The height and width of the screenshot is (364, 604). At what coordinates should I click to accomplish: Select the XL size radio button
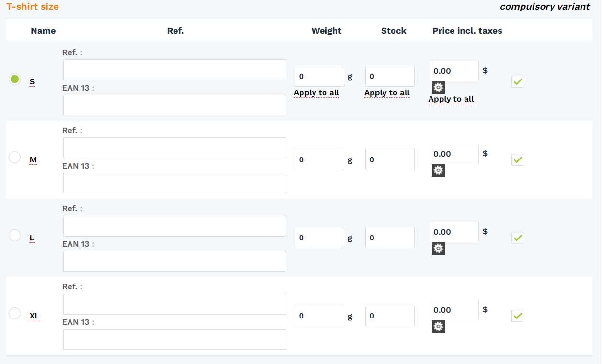click(x=15, y=313)
